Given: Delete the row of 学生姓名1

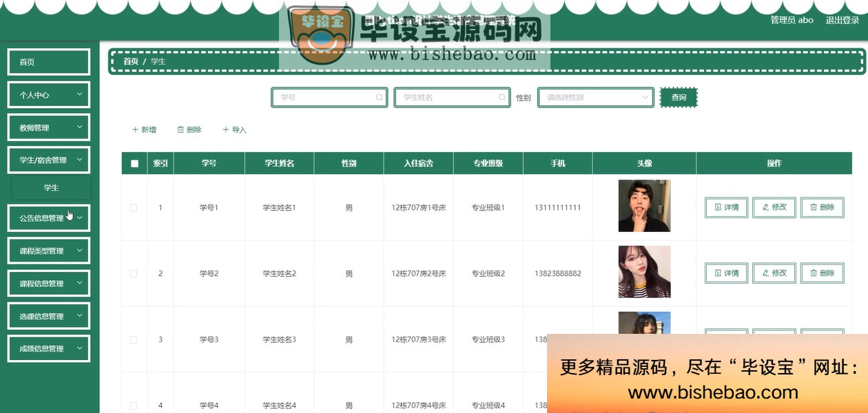Looking at the screenshot, I should (823, 207).
